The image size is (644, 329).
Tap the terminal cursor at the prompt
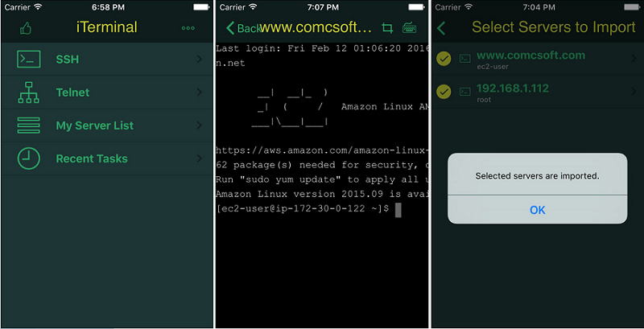click(398, 210)
